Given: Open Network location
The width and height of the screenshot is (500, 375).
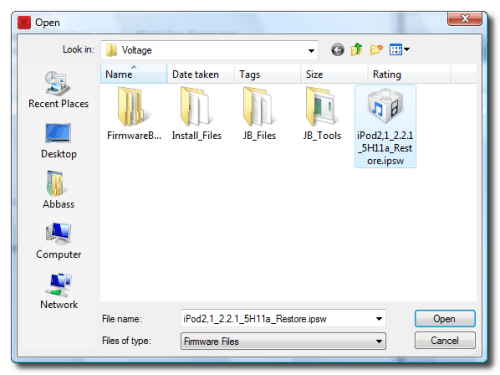Looking at the screenshot, I should 59,291.
